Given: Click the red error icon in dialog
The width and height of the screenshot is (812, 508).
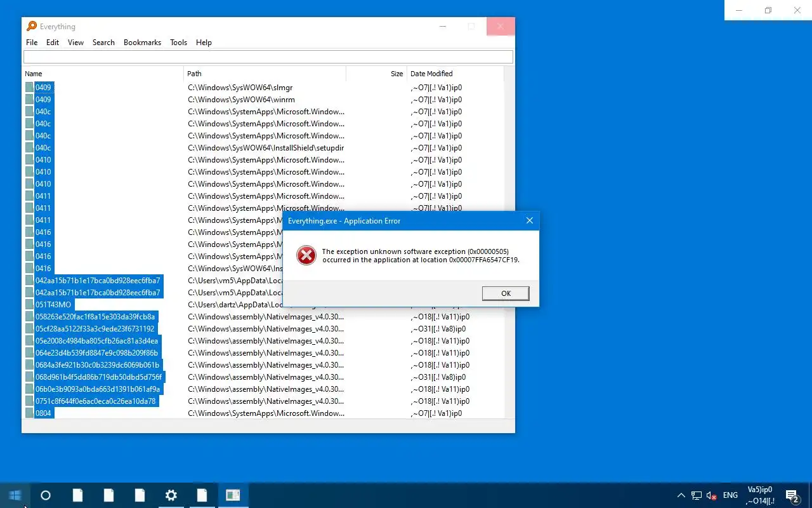Looking at the screenshot, I should point(306,255).
